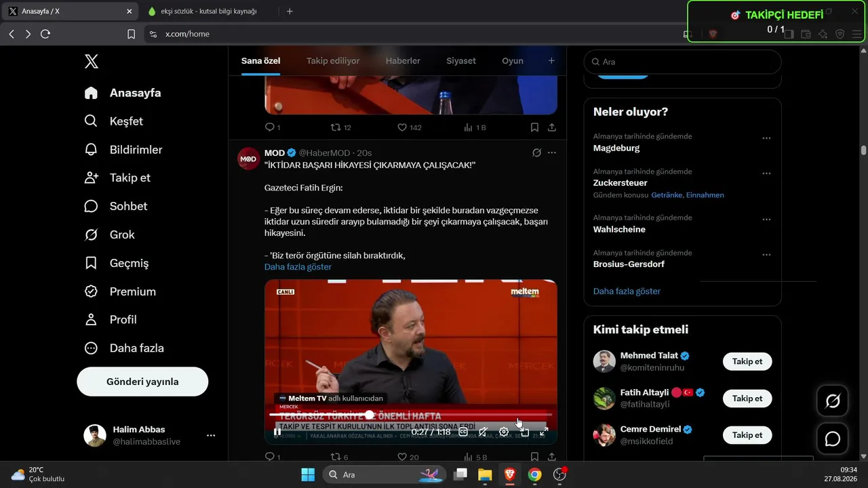Open Halim Abbas account options menu
Screen dimensions: 868x488
[x=211, y=435]
